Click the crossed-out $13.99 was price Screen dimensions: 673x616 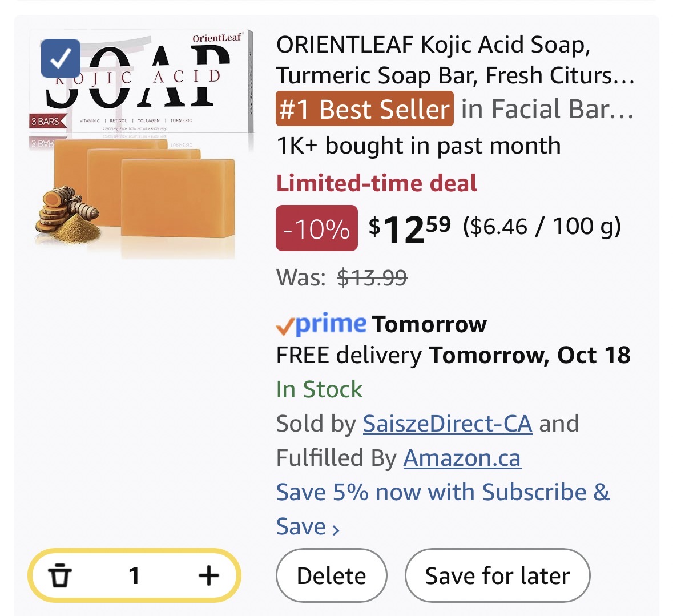[372, 277]
